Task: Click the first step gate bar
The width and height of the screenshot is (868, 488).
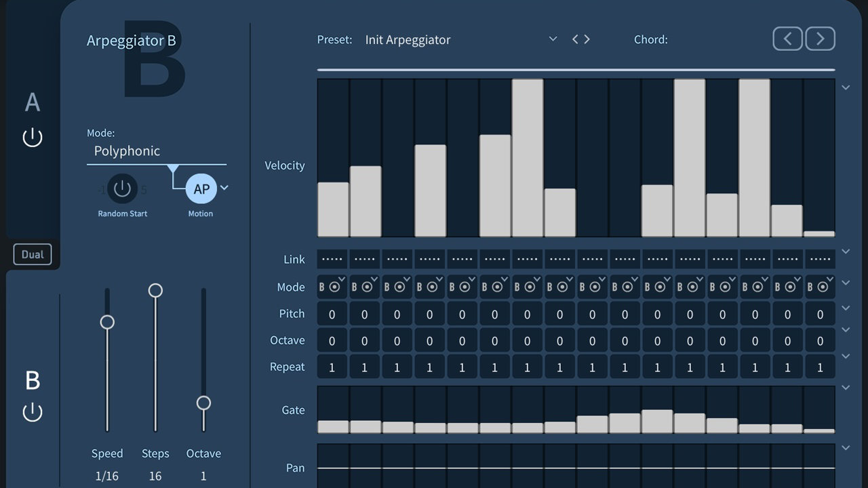Action: 333,426
